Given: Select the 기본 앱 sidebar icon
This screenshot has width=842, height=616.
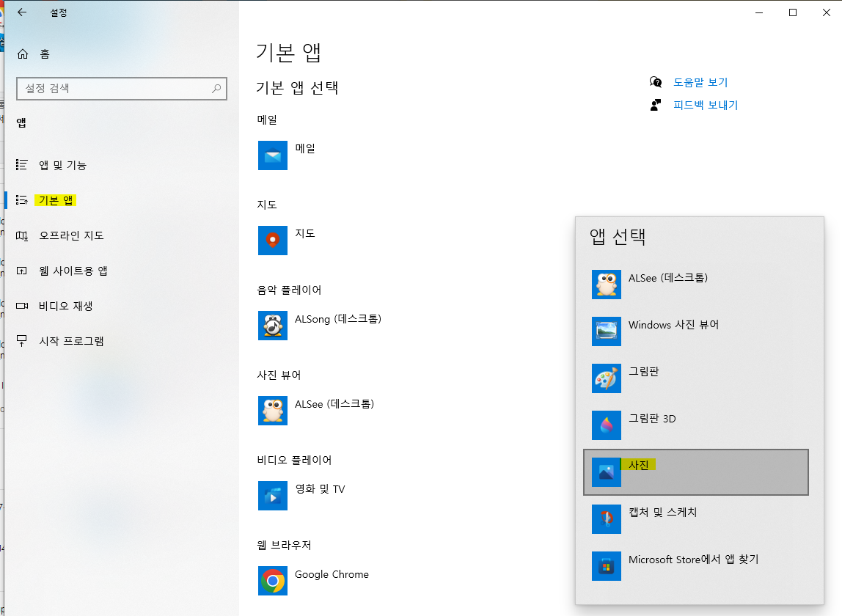Looking at the screenshot, I should (x=21, y=199).
